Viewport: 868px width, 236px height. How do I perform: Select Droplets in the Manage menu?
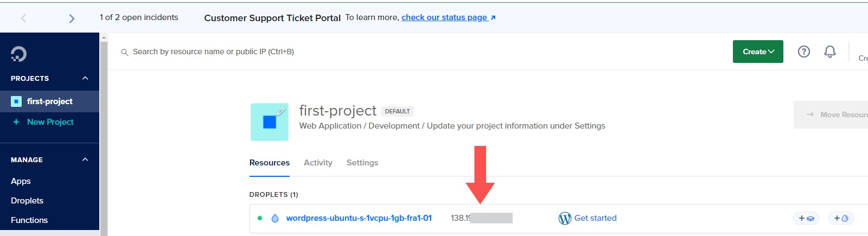click(27, 201)
